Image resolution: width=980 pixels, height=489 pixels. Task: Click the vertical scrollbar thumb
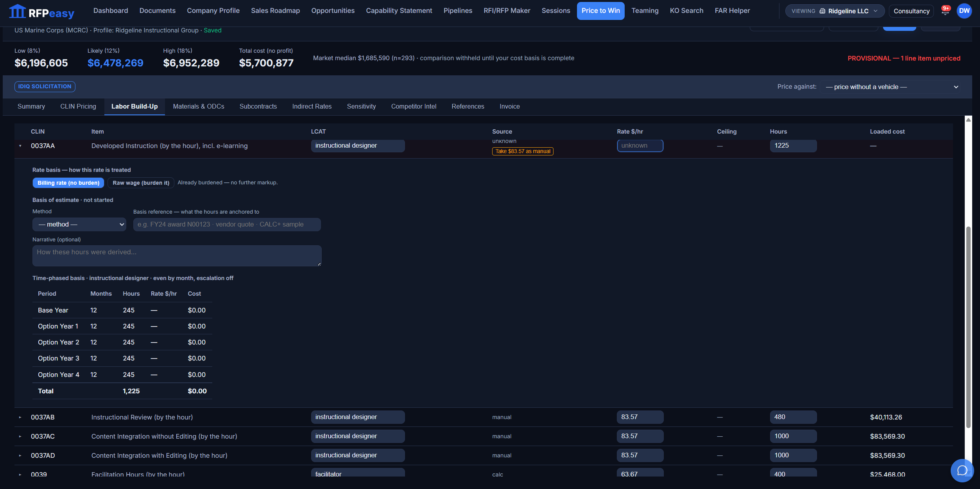(x=968, y=327)
